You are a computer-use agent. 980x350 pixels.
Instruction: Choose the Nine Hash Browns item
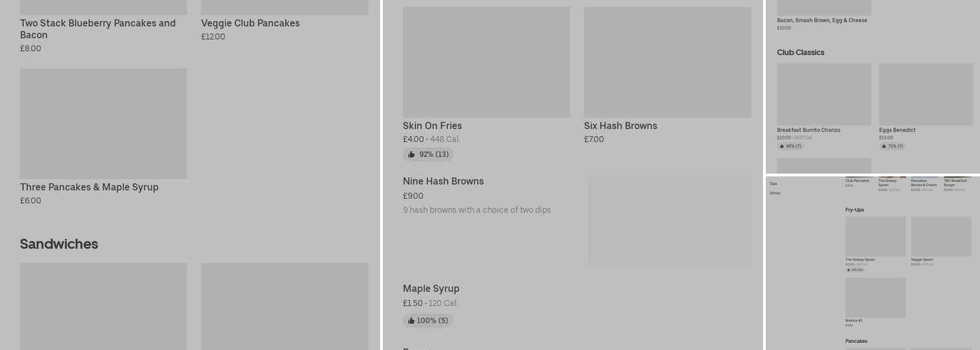point(443,181)
